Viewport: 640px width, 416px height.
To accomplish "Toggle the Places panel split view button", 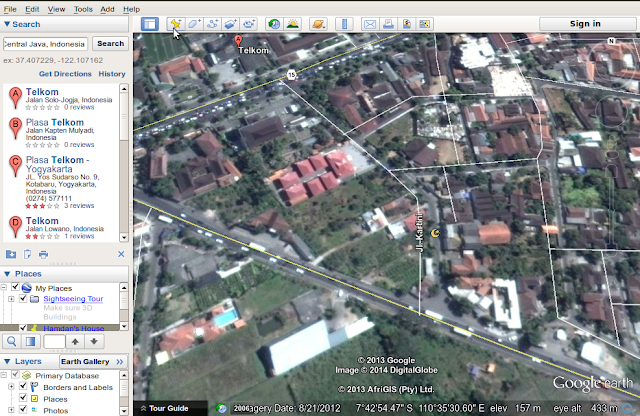I will point(31,341).
